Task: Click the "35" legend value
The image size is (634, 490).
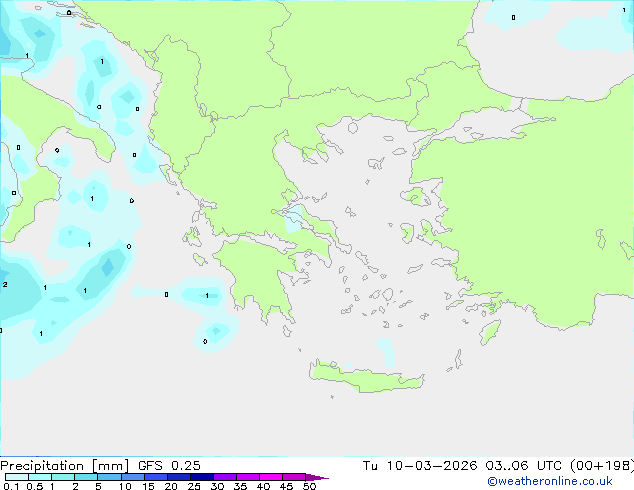Action: click(x=240, y=486)
